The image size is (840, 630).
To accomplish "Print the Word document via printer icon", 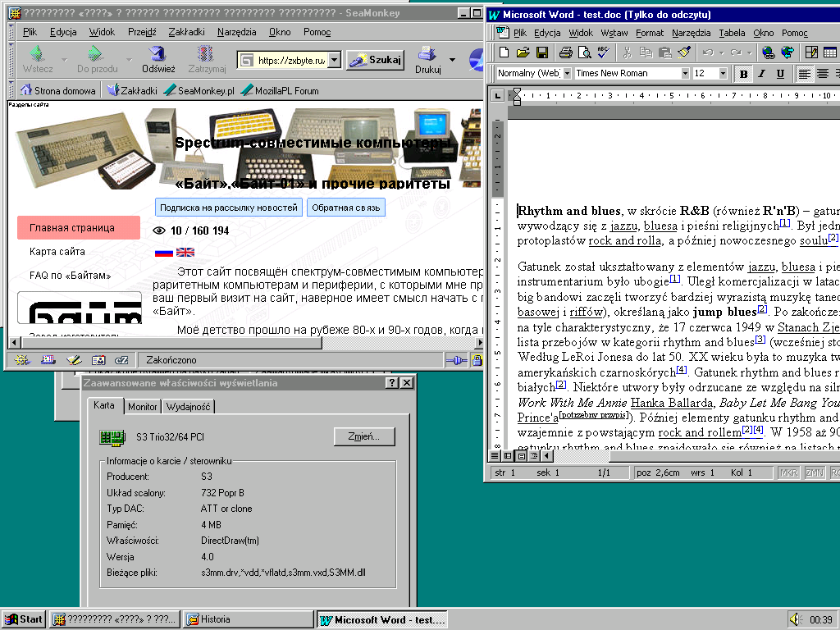I will pos(566,52).
